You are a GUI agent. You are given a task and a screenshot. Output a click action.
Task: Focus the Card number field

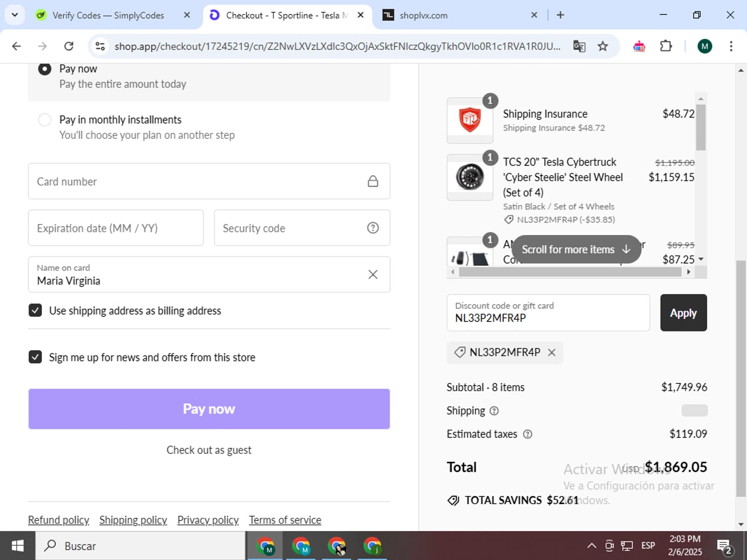(x=209, y=181)
